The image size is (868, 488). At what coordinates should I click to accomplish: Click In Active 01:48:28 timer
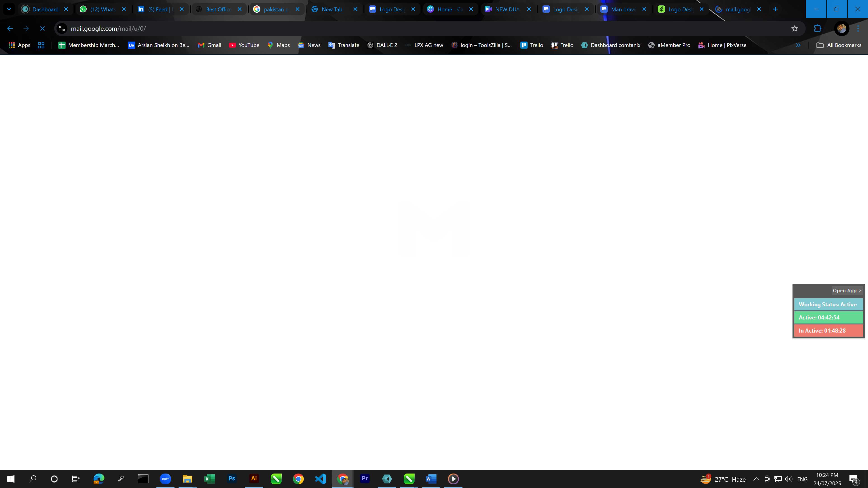pos(828,331)
